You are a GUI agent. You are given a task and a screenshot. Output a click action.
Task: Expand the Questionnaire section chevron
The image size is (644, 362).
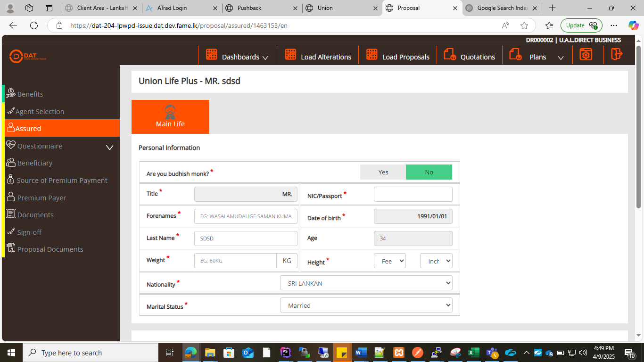pos(109,147)
